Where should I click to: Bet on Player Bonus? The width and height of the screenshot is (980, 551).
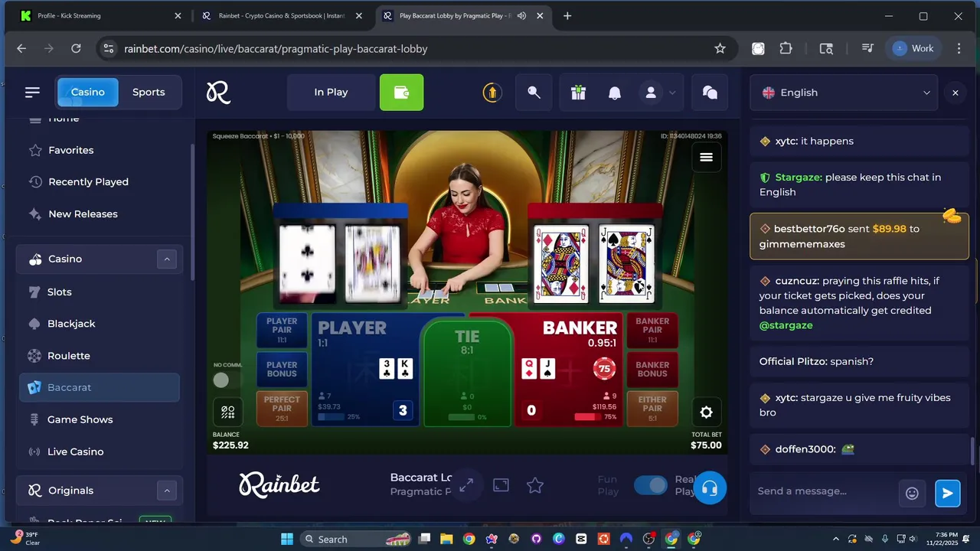coord(282,369)
